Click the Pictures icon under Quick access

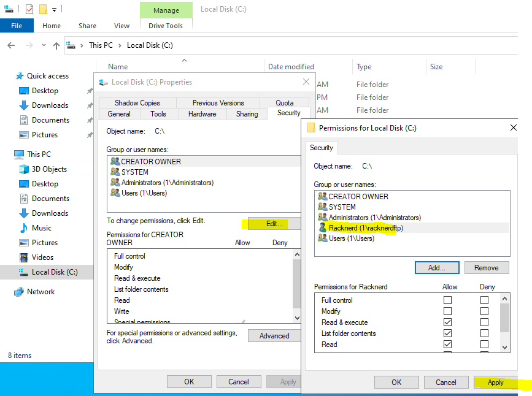(24, 135)
